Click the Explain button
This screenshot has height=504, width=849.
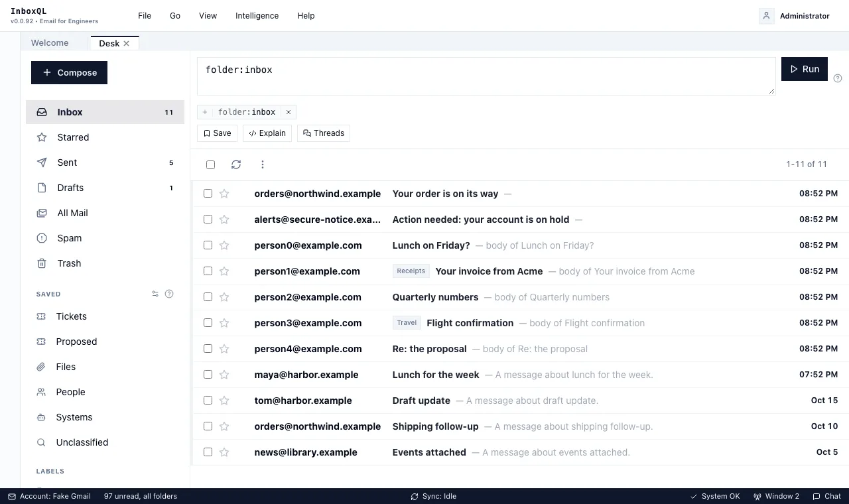pos(267,133)
